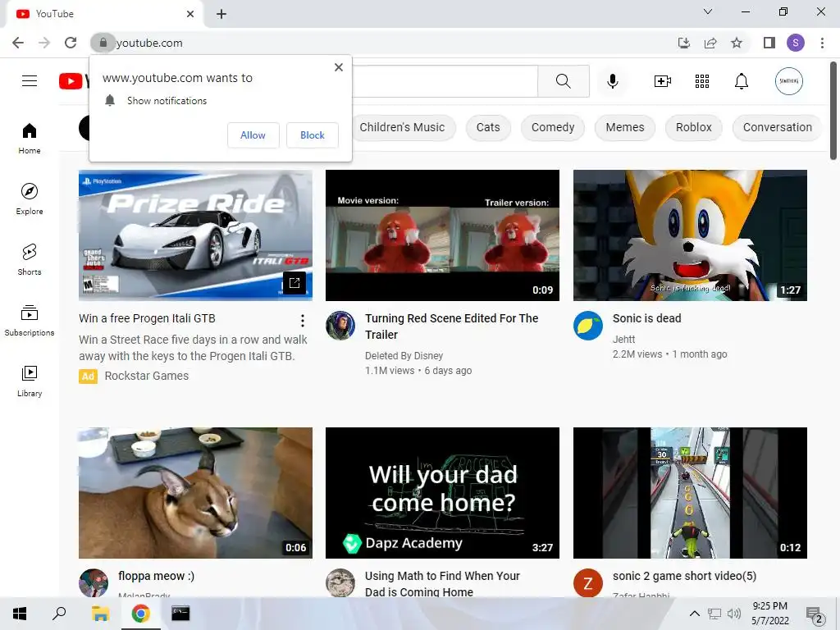Click the page vertical scrollbar
Image resolution: width=840 pixels, height=630 pixels.
pyautogui.click(x=833, y=111)
